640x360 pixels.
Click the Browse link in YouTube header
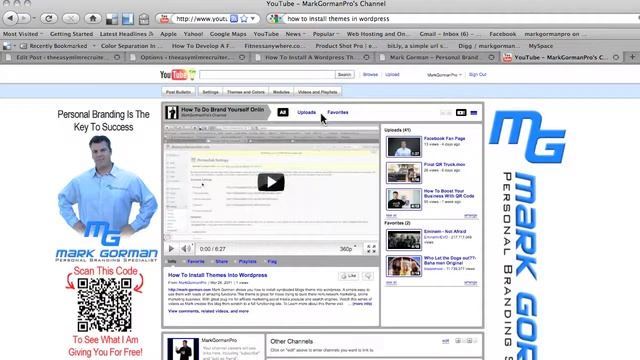pyautogui.click(x=371, y=75)
